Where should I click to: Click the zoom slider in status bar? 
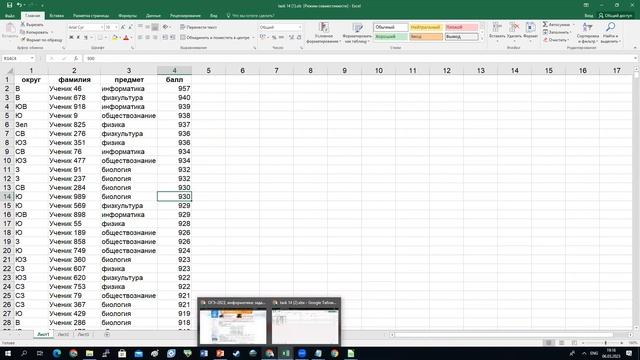point(605,343)
